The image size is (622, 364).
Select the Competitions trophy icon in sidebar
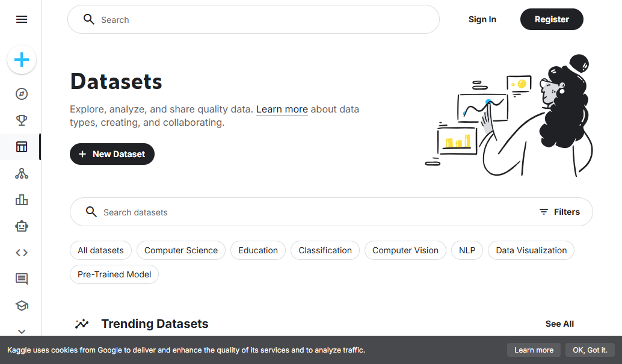click(22, 120)
